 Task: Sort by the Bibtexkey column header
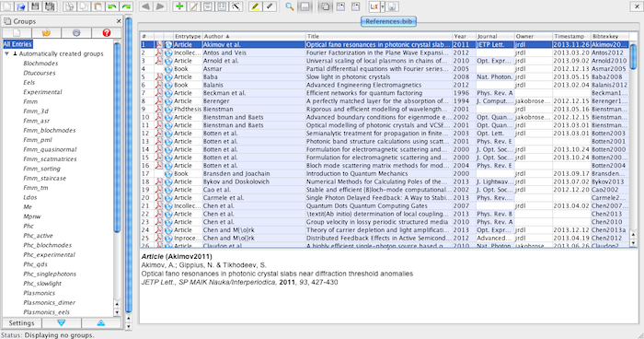(609, 36)
